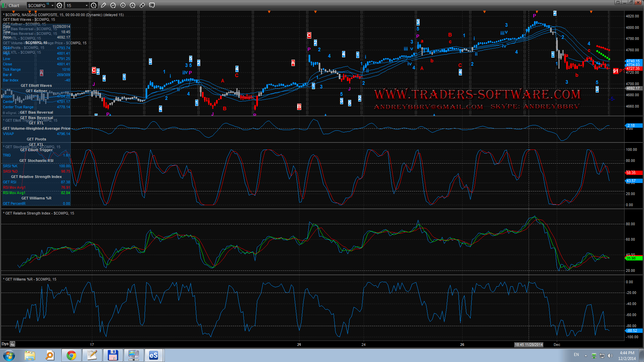Click the time template clock icon
The image size is (644, 362).
[x=94, y=5]
